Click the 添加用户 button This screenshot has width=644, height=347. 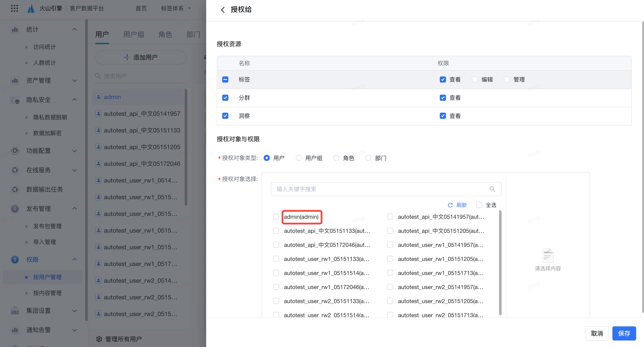(x=141, y=57)
